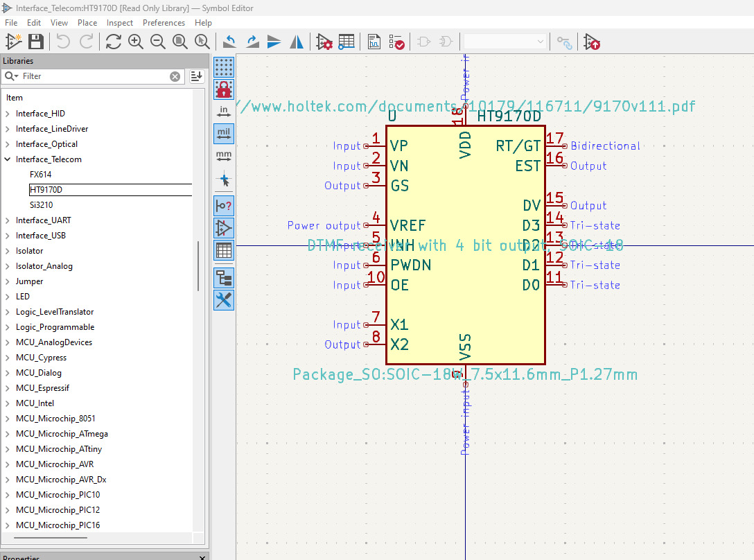Toggle synchronized pins edit mode
The height and width of the screenshot is (560, 754).
[x=565, y=42]
